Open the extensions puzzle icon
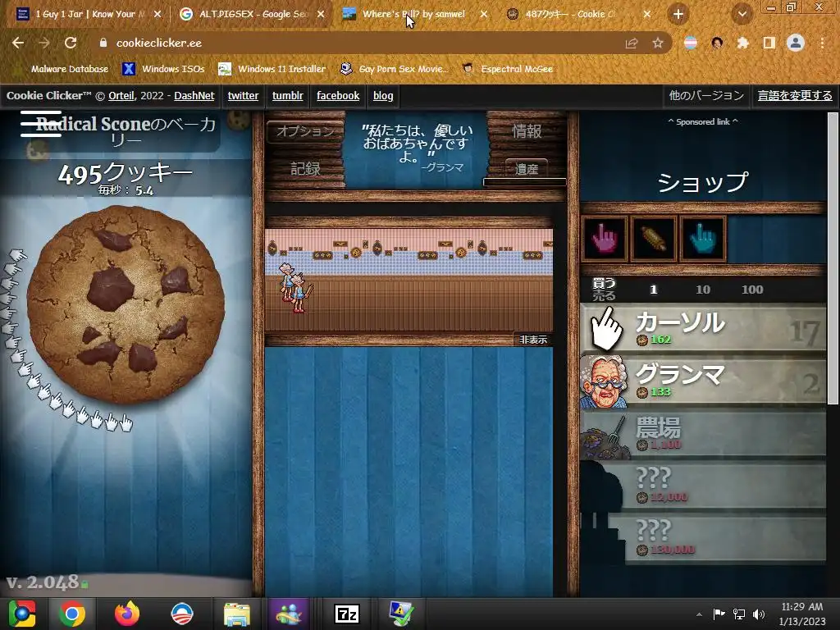The width and height of the screenshot is (840, 630). (742, 43)
